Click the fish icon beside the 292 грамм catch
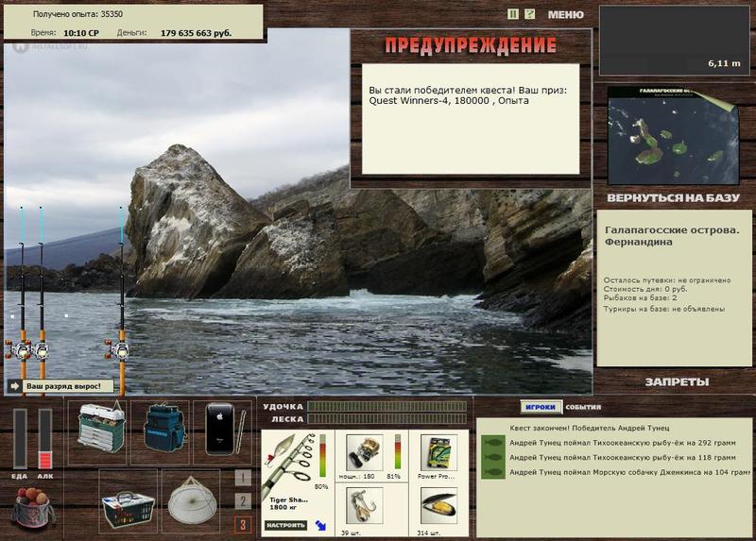The height and width of the screenshot is (541, 756). point(492,442)
